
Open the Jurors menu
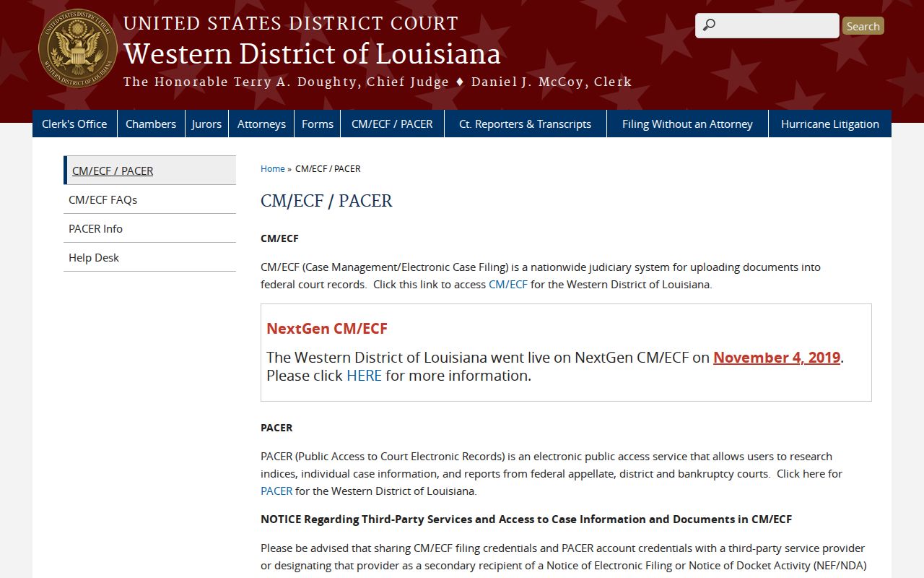click(x=206, y=124)
